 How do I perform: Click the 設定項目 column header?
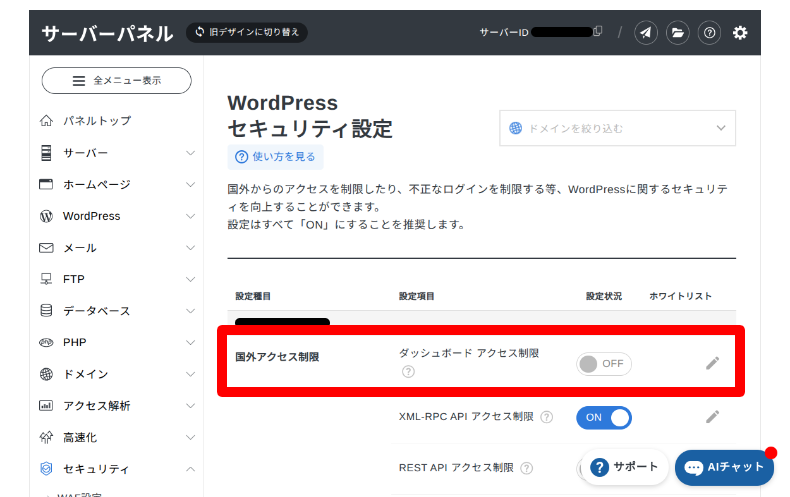[417, 296]
